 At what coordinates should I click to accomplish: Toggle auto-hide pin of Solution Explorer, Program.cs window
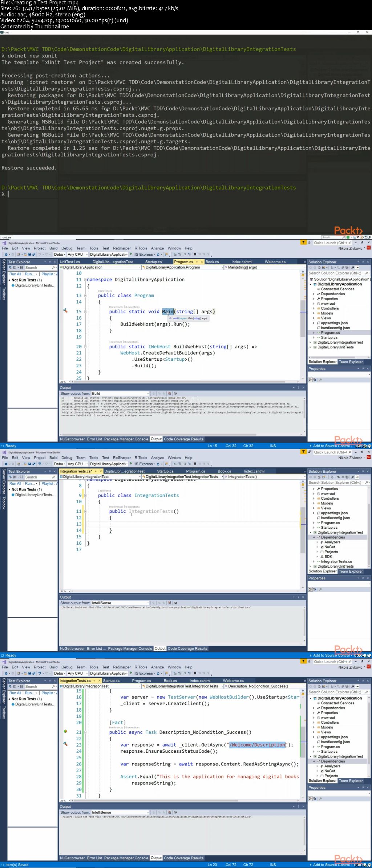click(363, 262)
